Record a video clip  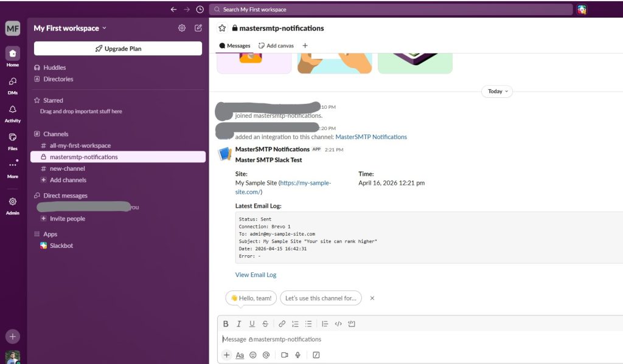[x=285, y=355]
